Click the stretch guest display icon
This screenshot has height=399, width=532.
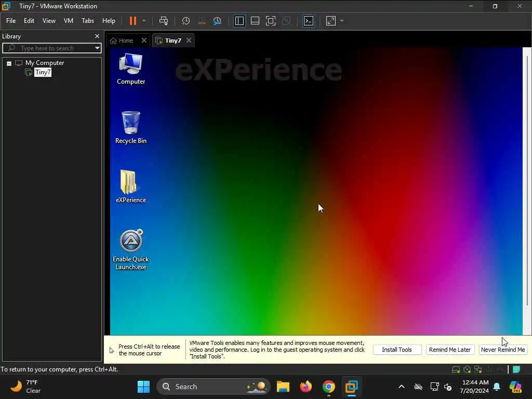331,21
